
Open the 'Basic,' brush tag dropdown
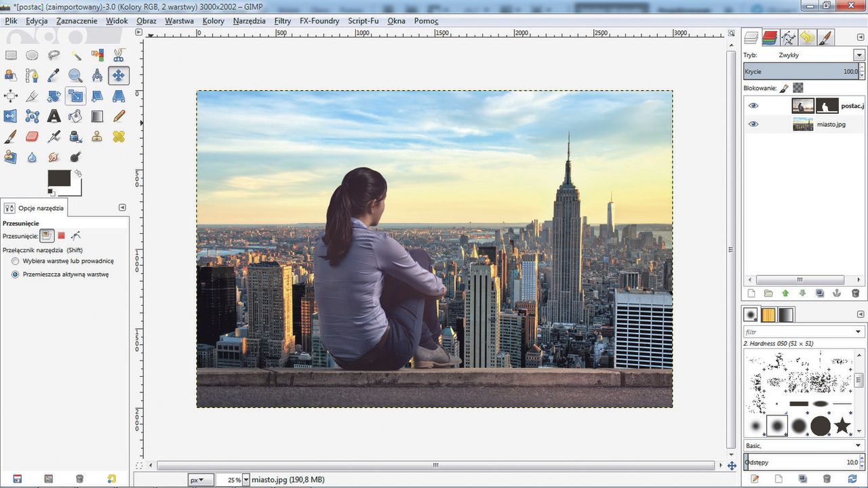click(x=859, y=445)
